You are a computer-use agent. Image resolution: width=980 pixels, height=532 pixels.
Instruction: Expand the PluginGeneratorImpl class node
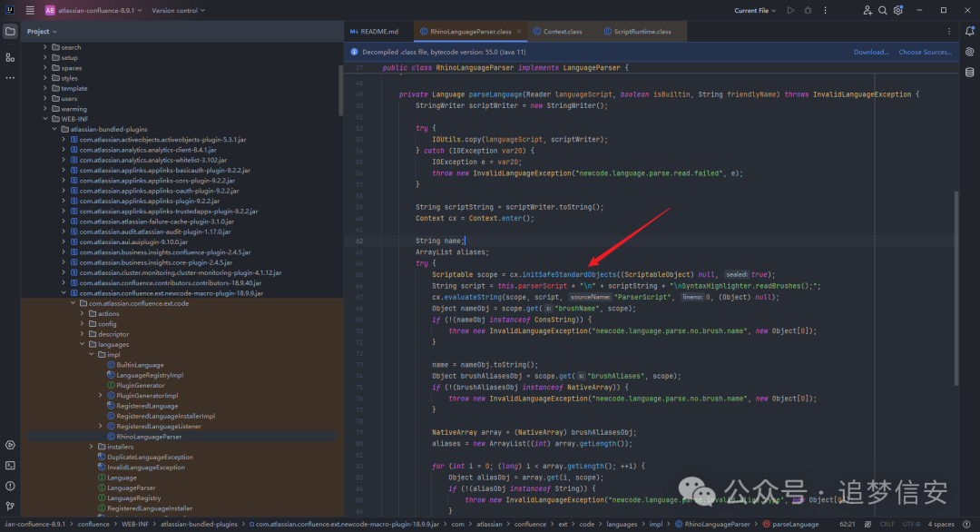pyautogui.click(x=101, y=396)
